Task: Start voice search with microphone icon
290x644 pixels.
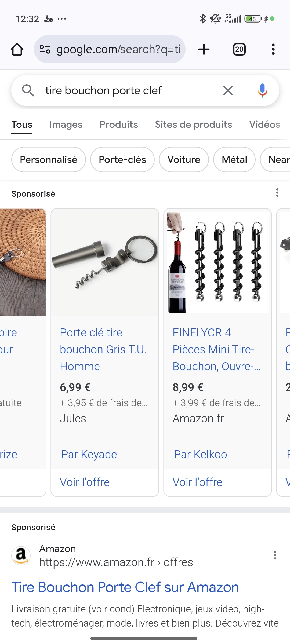Action: [262, 91]
